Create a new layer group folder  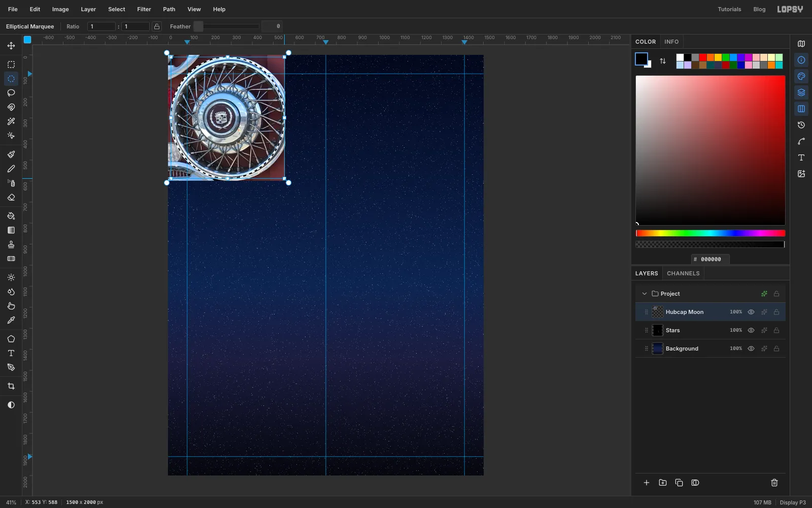pos(663,483)
